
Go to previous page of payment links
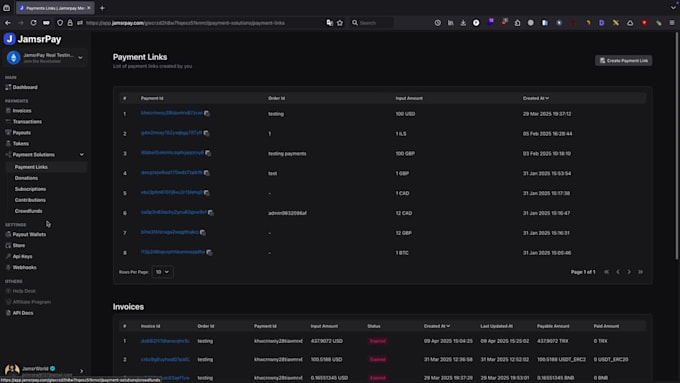coord(618,272)
